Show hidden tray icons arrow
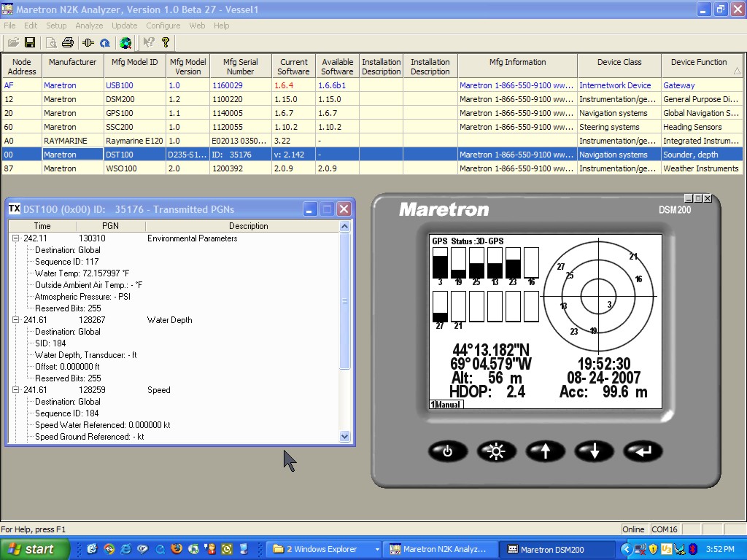The width and height of the screenshot is (747, 560). [627, 550]
